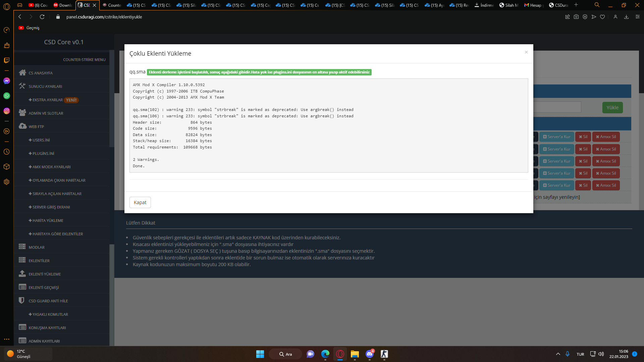The image size is (644, 362).
Task: Open YASAKLI KOMUTLAR sidebar link
Action: pyautogui.click(x=48, y=314)
